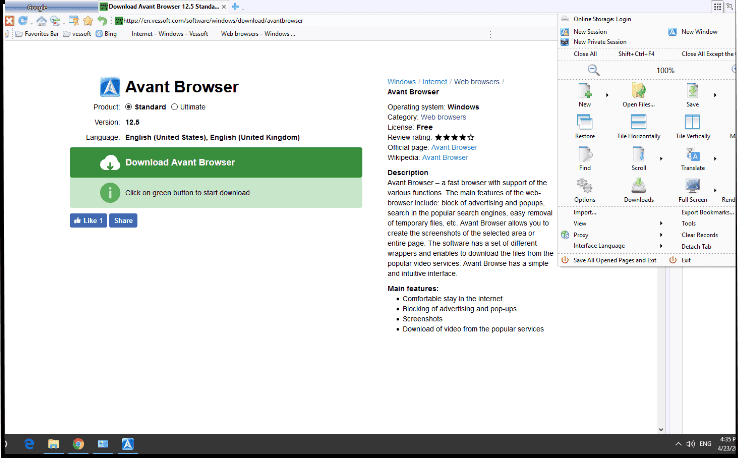Click the zoom out magnifier
Screen dimensions: 738x458
[x=593, y=70]
